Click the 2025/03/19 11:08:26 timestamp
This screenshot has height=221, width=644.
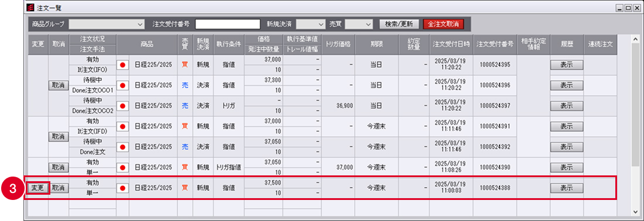pyautogui.click(x=451, y=167)
